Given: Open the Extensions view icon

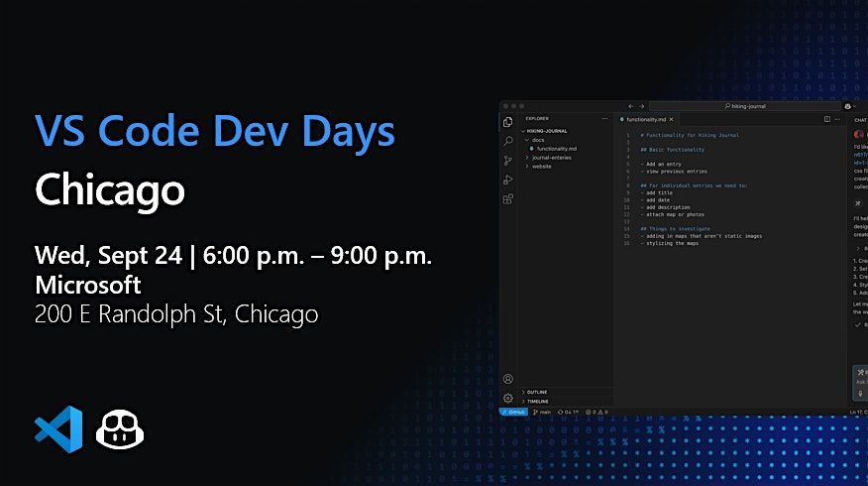Looking at the screenshot, I should pos(507,199).
